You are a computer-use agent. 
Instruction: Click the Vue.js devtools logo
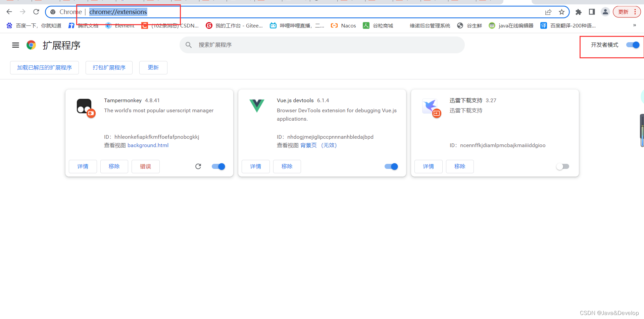click(x=257, y=106)
